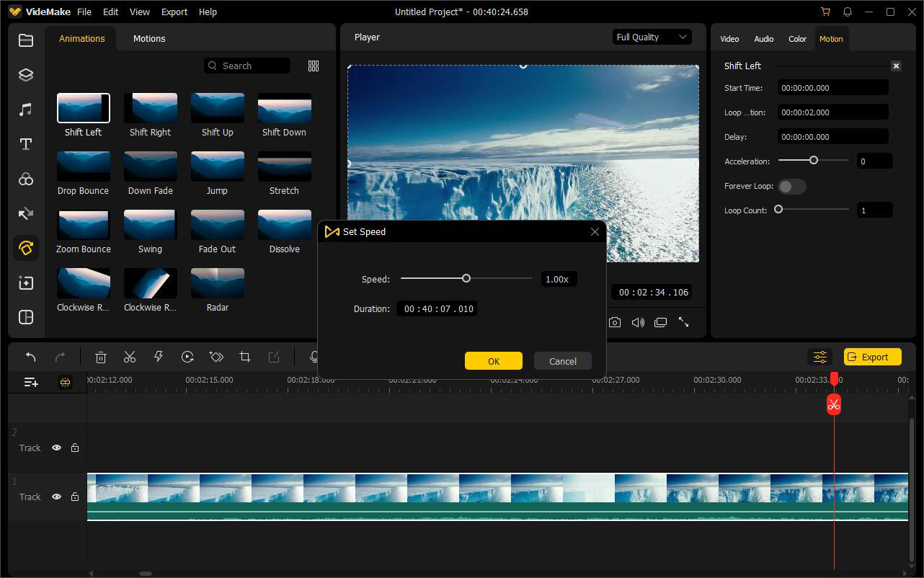The image size is (924, 578).
Task: Open the Crop tool in the timeline toolbar
Action: pos(245,357)
